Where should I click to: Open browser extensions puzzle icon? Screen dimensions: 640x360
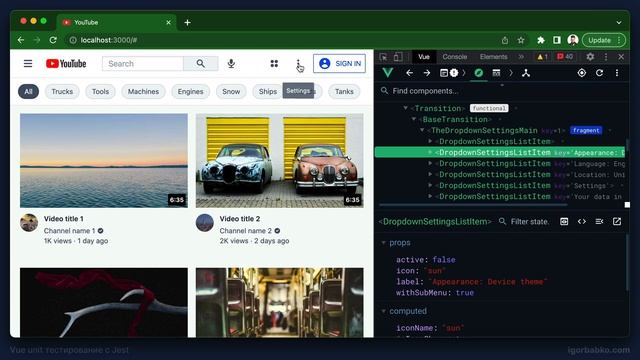click(541, 40)
